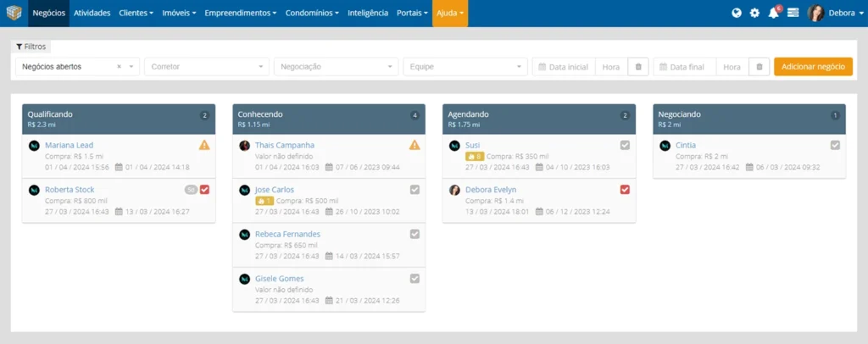868x344 pixels.
Task: Expand the Clientes menu
Action: pyautogui.click(x=136, y=14)
